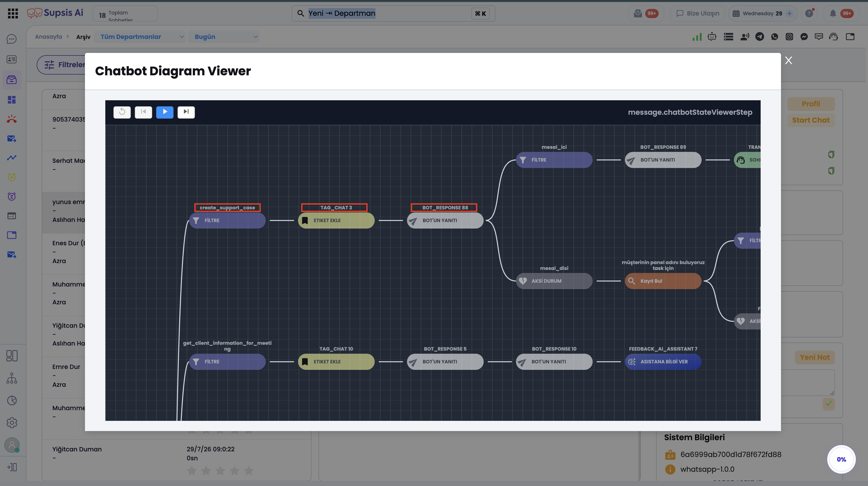Screen dimensions: 868x486
Task: Select the Kayıt Bul node
Action: [x=663, y=281]
